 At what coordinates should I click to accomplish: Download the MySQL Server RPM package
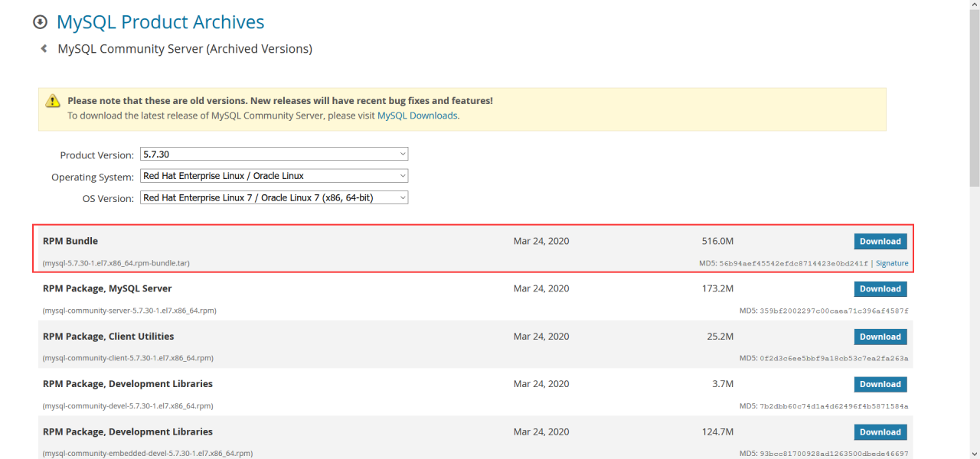coord(880,289)
